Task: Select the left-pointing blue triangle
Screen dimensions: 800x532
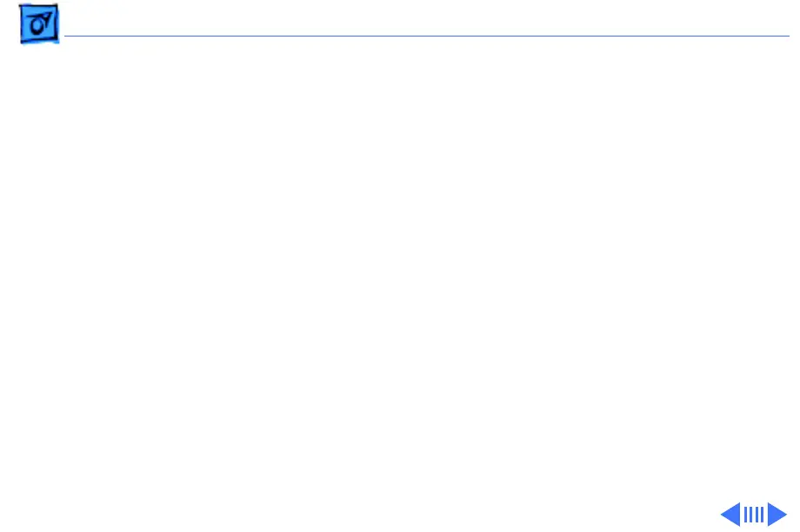Action: click(730, 514)
